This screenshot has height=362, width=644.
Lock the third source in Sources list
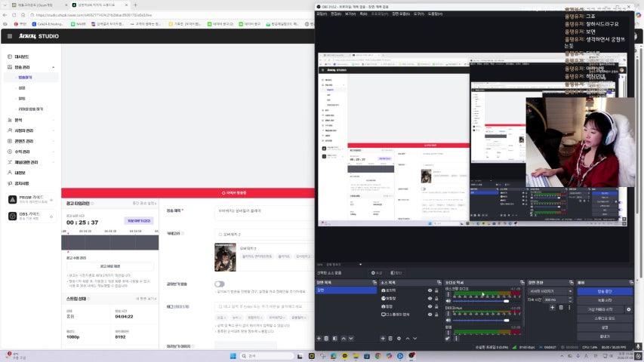pyautogui.click(x=436, y=307)
